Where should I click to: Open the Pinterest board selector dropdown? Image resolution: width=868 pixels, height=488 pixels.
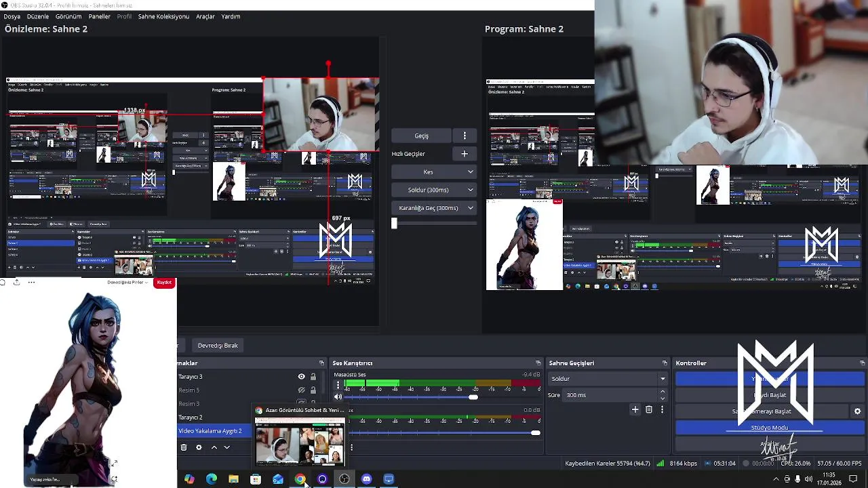coord(129,282)
